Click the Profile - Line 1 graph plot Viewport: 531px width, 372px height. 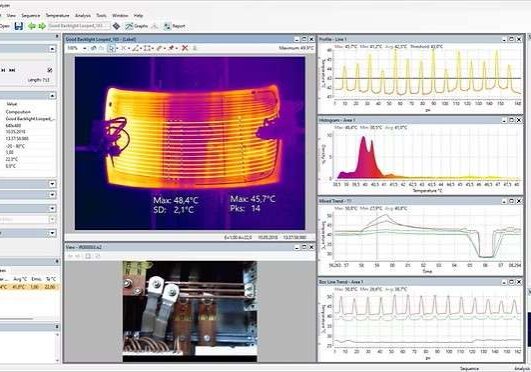pyautogui.click(x=428, y=73)
